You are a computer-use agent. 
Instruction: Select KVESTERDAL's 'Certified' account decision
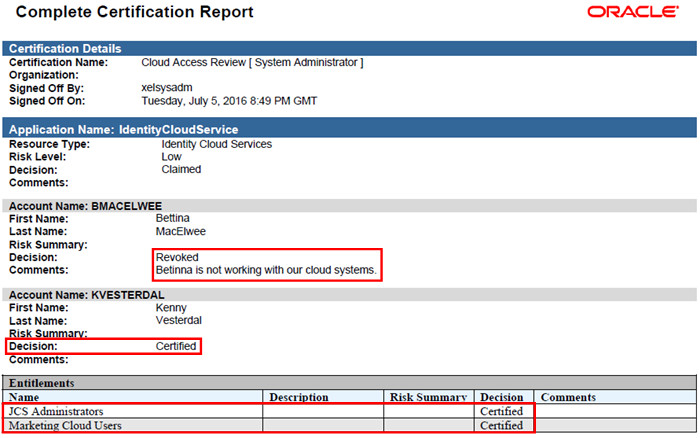click(176, 346)
